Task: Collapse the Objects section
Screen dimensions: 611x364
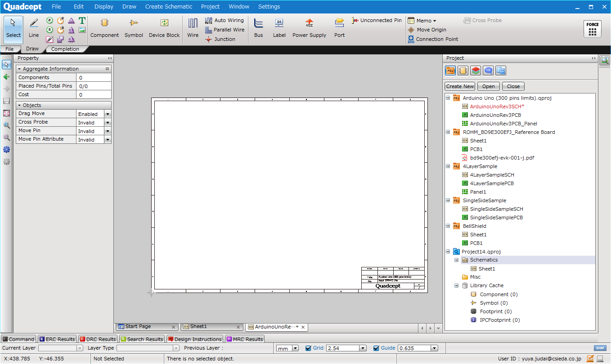Action: [x=19, y=106]
